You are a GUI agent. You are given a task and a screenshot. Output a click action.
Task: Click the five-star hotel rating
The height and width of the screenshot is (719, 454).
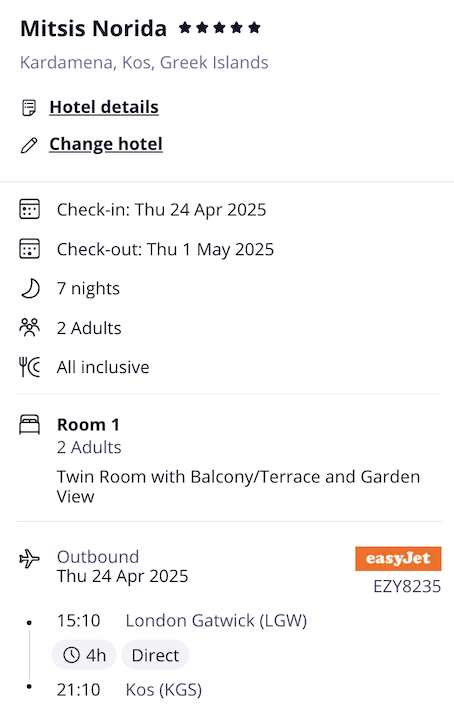[220, 28]
